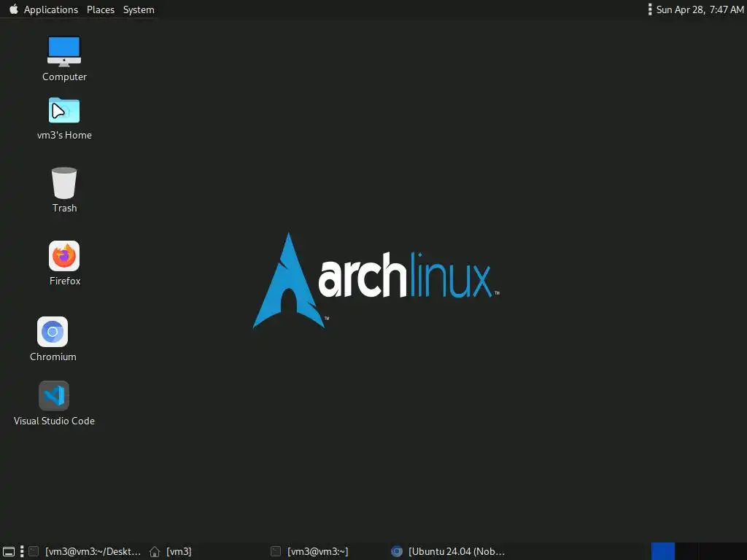
Task: Click the terminal icon of the [vm3@vm3:~] taskbar entry
Action: tap(275, 551)
